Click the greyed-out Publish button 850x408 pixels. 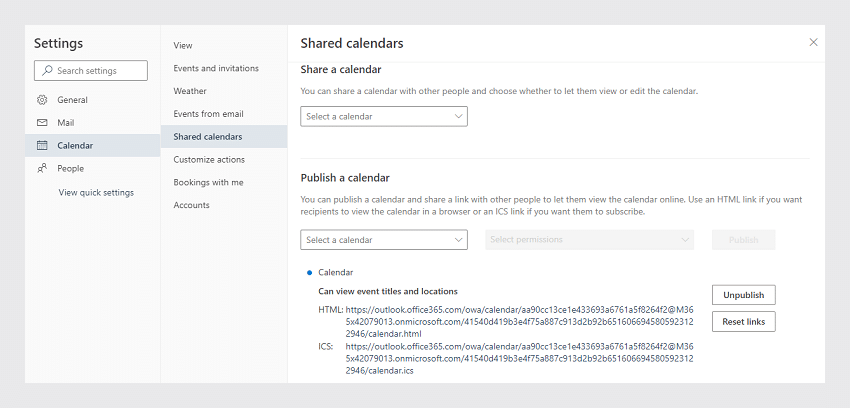743,239
